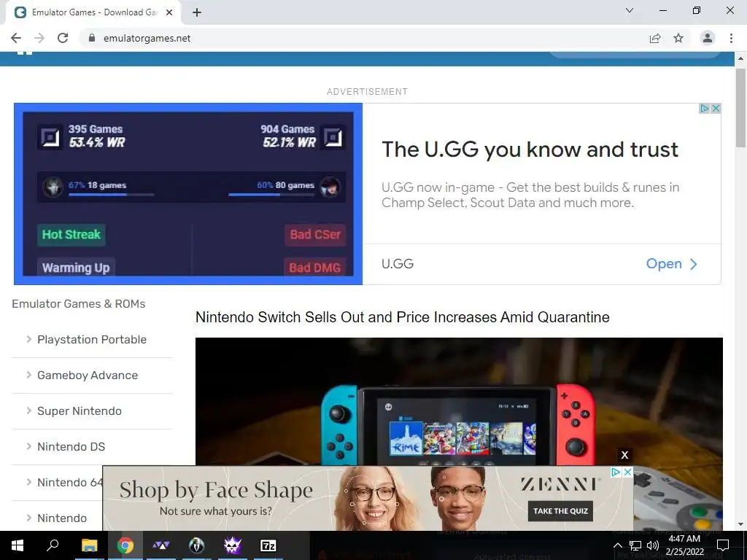Click the chevron beside Super Nintendo

coord(29,411)
